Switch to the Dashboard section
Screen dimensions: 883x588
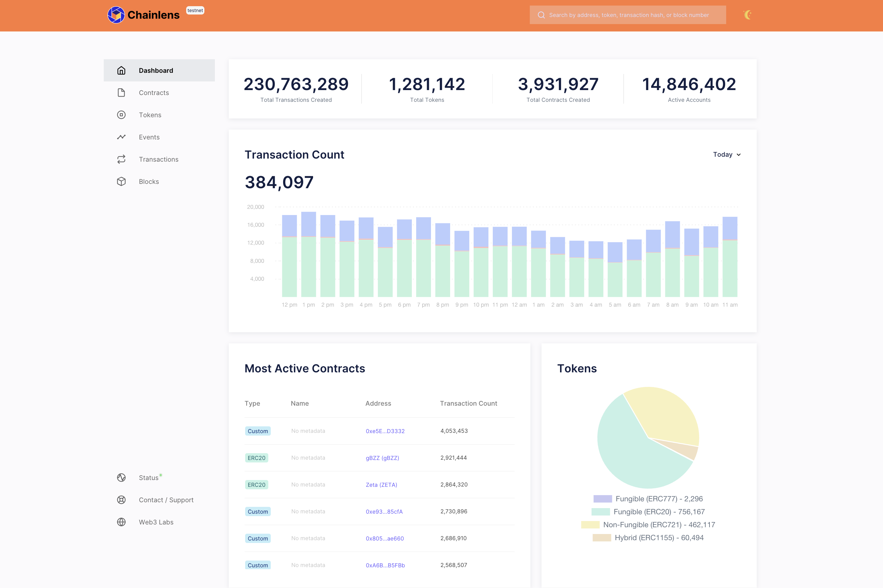(156, 70)
